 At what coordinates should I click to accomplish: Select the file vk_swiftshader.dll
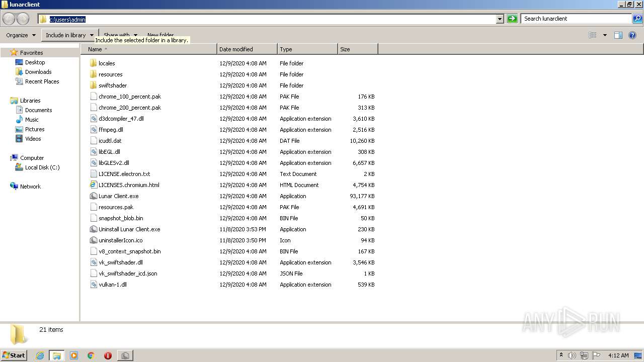(x=120, y=262)
